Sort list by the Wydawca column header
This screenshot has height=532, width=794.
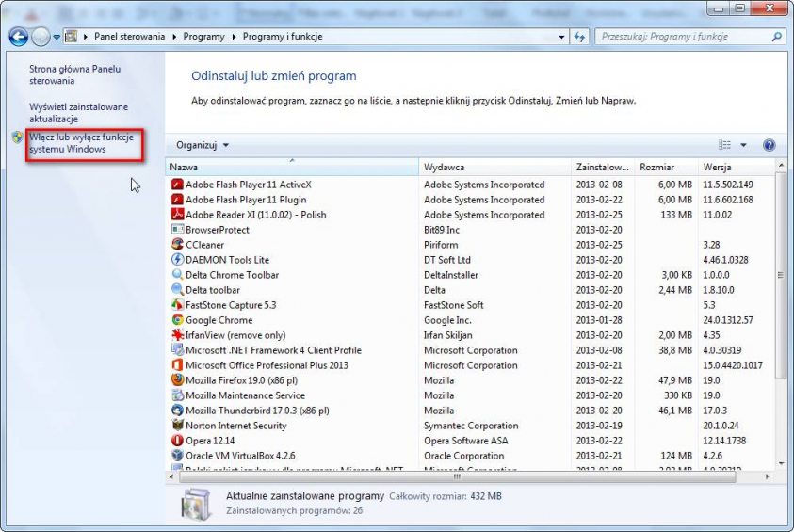(494, 167)
